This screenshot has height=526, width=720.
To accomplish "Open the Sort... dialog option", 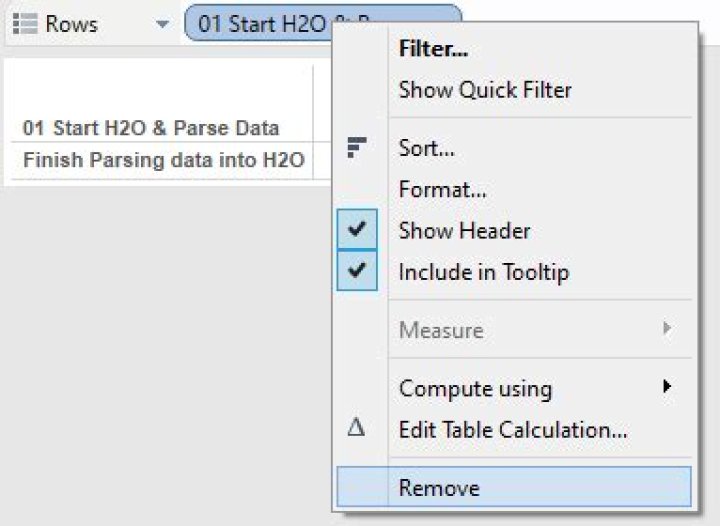I will (426, 149).
